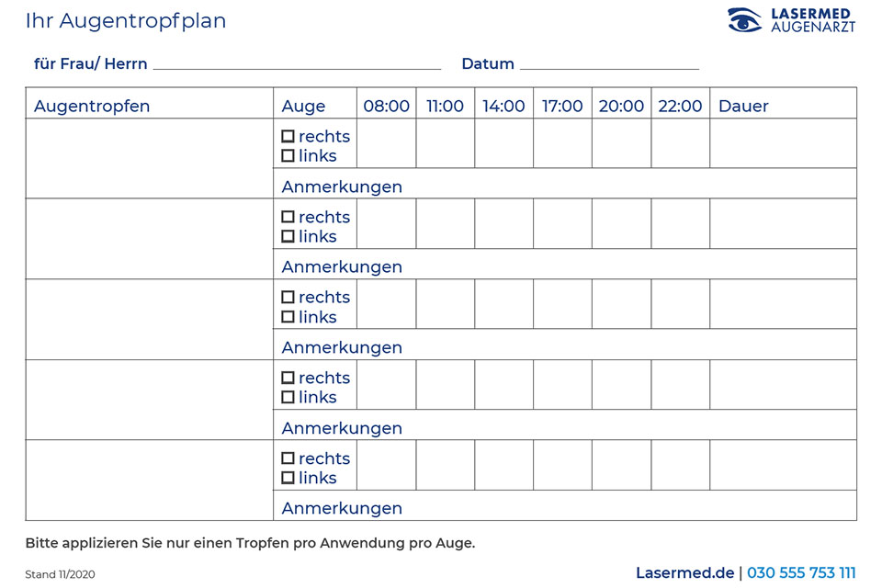Click the Lasermed eye logo icon

(744, 20)
